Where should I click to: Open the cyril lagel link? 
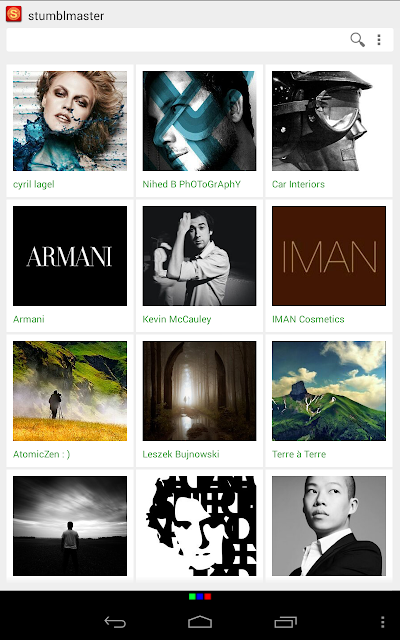click(x=33, y=184)
